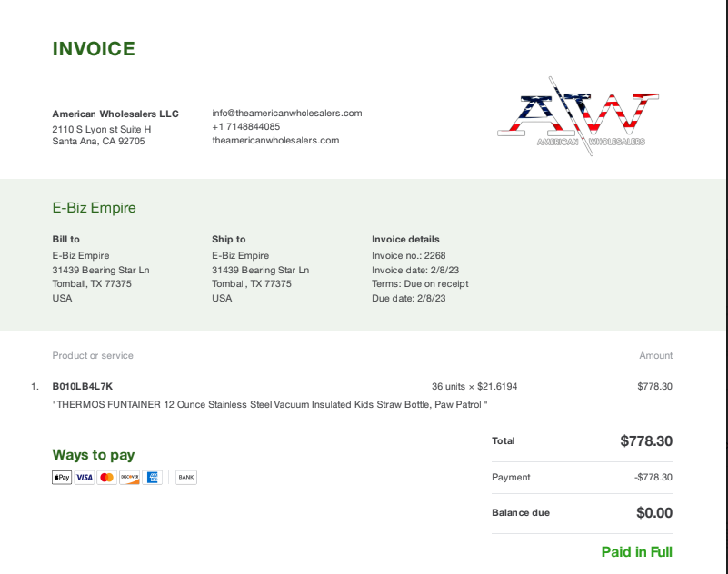Click the phone number +1 7148844085

tap(246, 126)
